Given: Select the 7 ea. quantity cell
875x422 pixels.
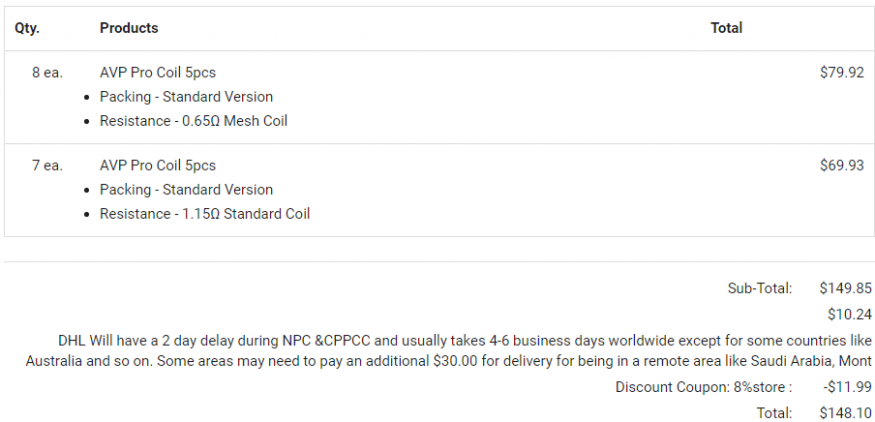Looking at the screenshot, I should tap(46, 166).
